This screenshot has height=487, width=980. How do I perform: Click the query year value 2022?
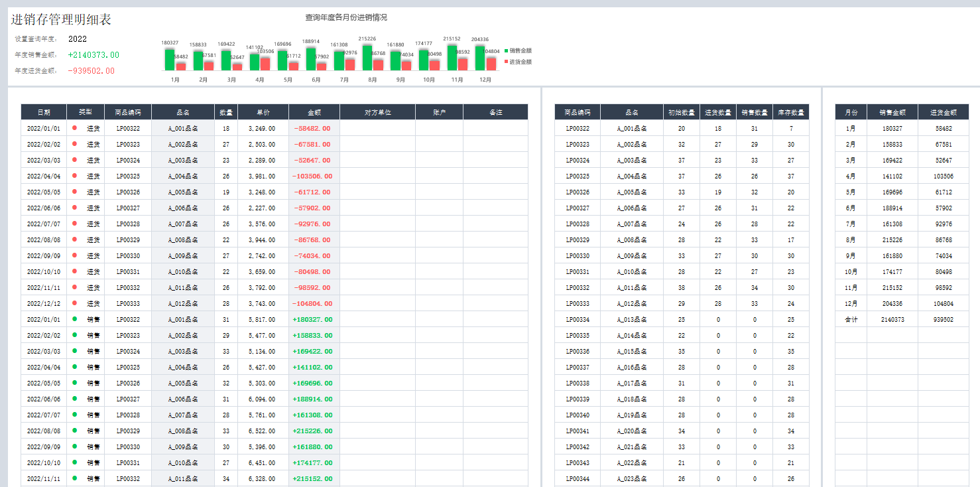click(78, 39)
